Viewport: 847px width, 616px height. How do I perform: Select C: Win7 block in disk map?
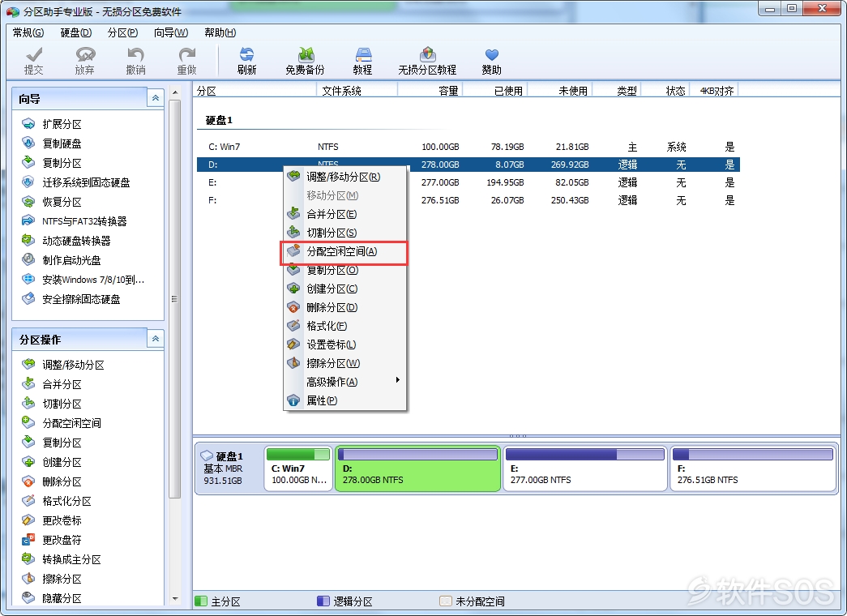click(x=298, y=468)
